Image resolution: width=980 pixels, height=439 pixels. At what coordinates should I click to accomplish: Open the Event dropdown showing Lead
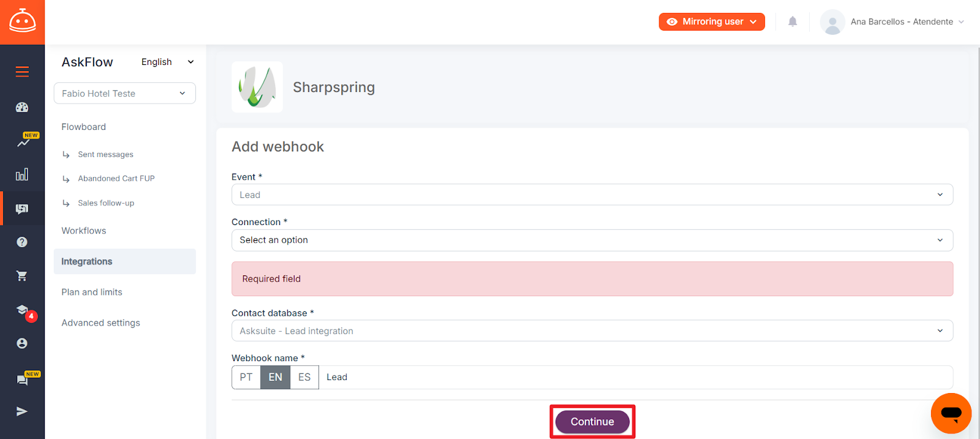tap(592, 195)
